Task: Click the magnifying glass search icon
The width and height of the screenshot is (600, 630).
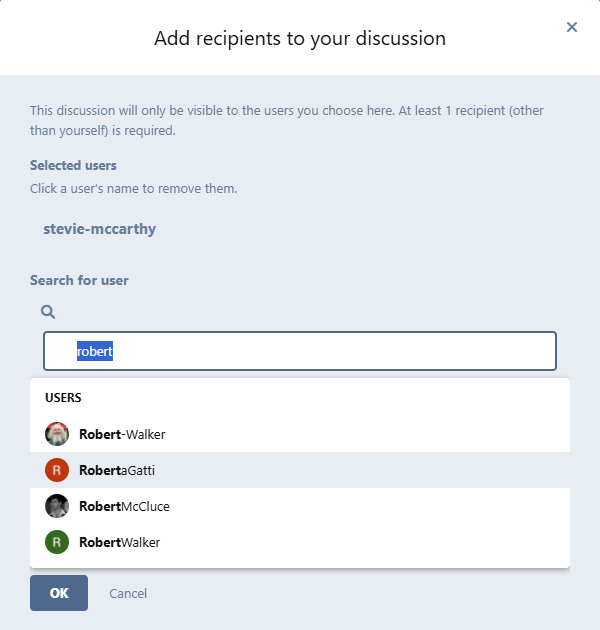Action: point(47,312)
